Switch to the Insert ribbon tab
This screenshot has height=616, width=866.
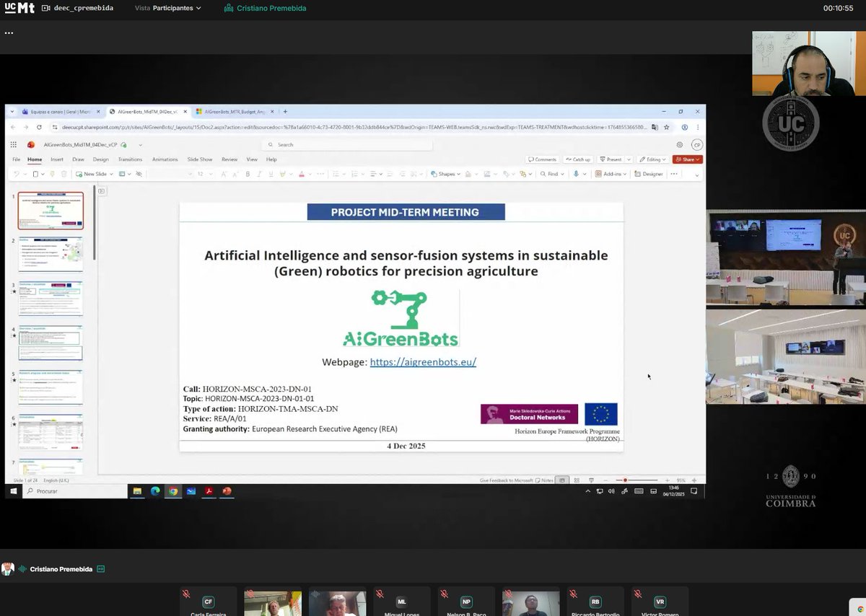(57, 159)
